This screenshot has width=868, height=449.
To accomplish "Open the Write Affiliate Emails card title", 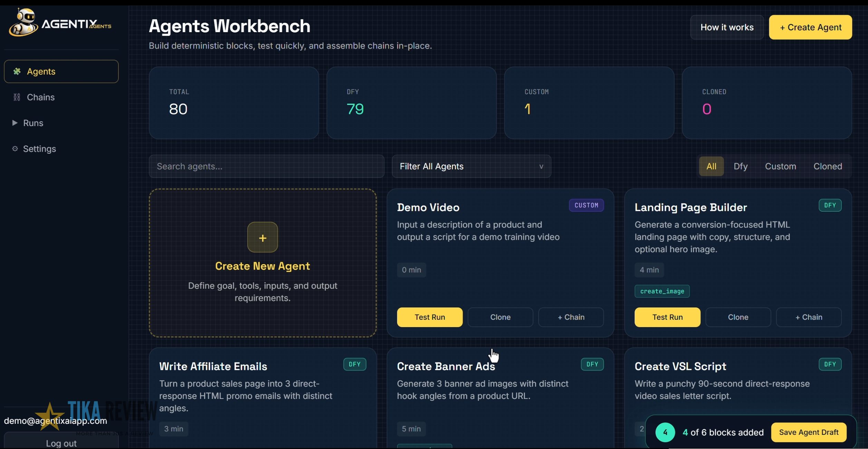I will (x=213, y=366).
